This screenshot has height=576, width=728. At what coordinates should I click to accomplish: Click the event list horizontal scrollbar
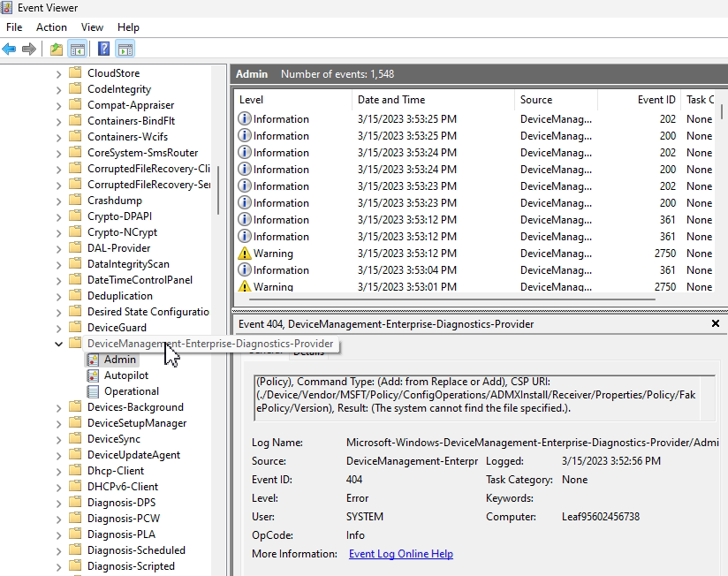(x=452, y=299)
